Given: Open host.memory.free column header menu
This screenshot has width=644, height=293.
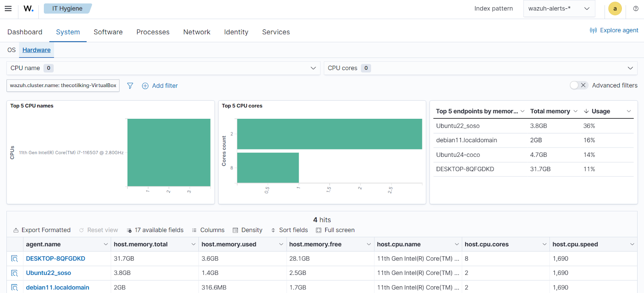Looking at the screenshot, I should 369,244.
